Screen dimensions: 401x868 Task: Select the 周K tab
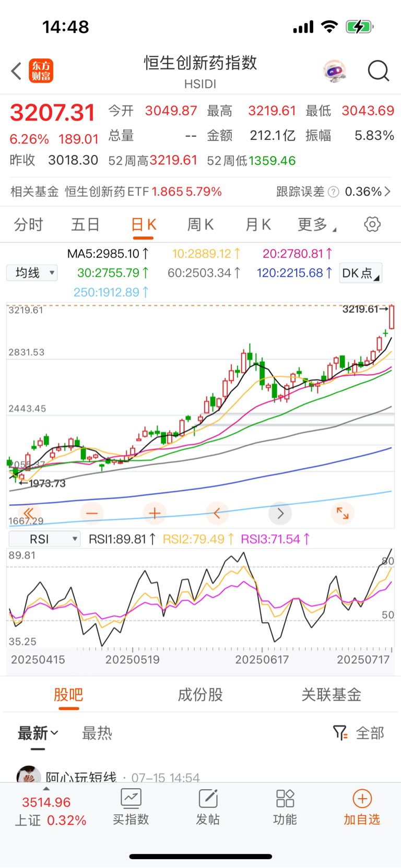coord(200,224)
